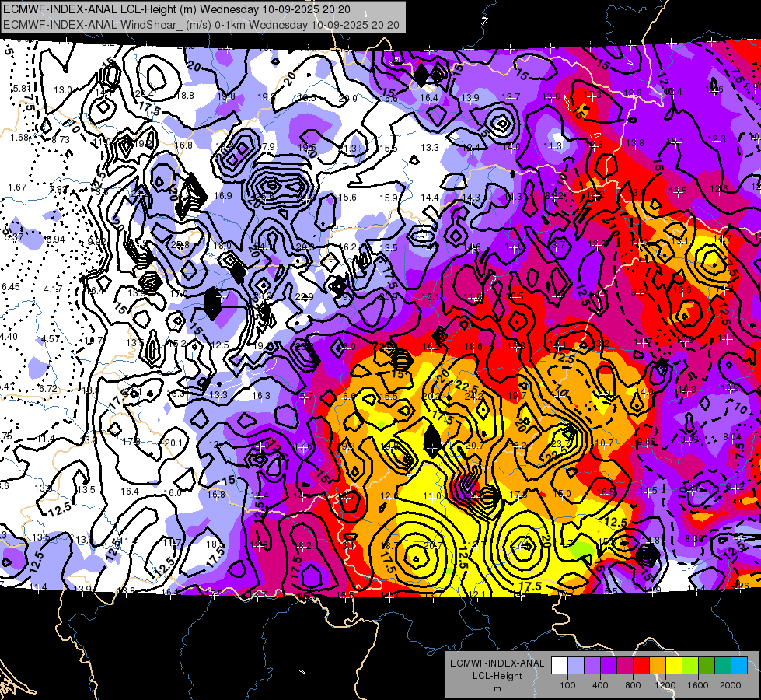Click the wind shear value 20.1
The image size is (761, 700).
click(x=173, y=443)
